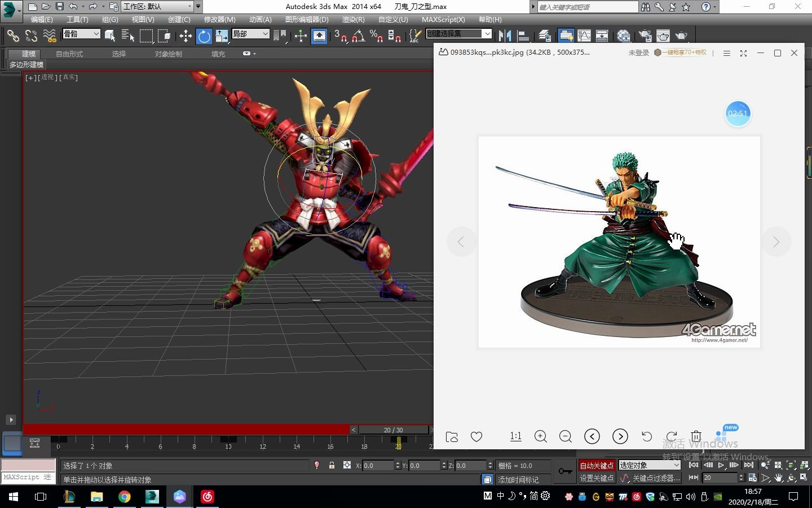The height and width of the screenshot is (508, 812).
Task: Open the Layer Manager icon
Action: pyautogui.click(x=545, y=36)
